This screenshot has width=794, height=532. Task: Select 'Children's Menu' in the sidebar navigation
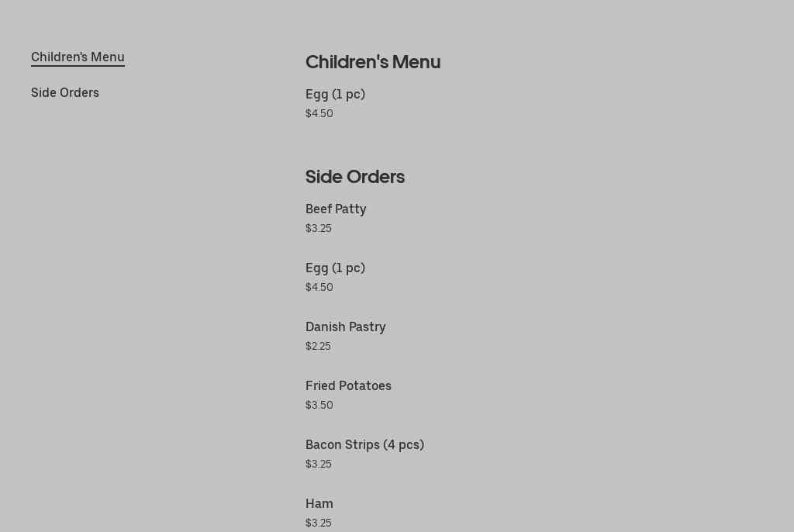click(78, 57)
